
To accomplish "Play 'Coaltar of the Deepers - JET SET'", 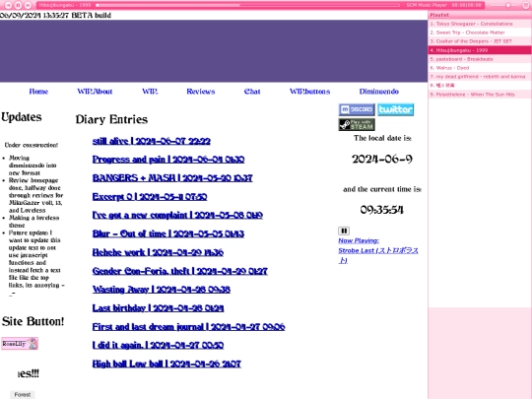I will click(480, 41).
